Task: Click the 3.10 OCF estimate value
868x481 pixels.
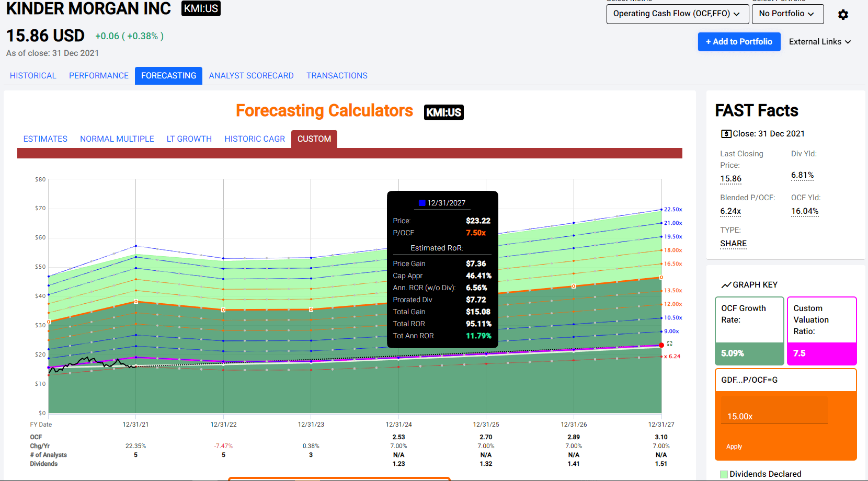Action: tap(661, 437)
